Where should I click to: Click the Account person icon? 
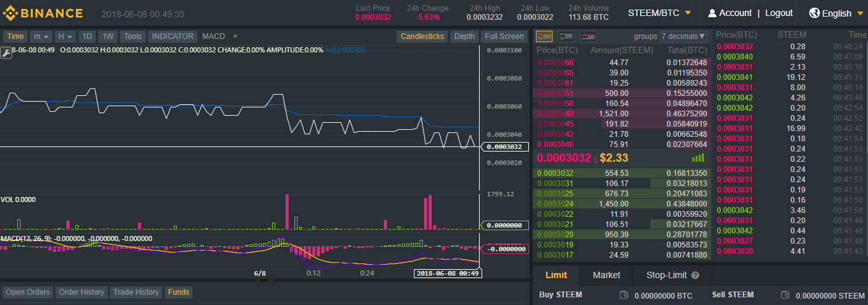point(712,13)
